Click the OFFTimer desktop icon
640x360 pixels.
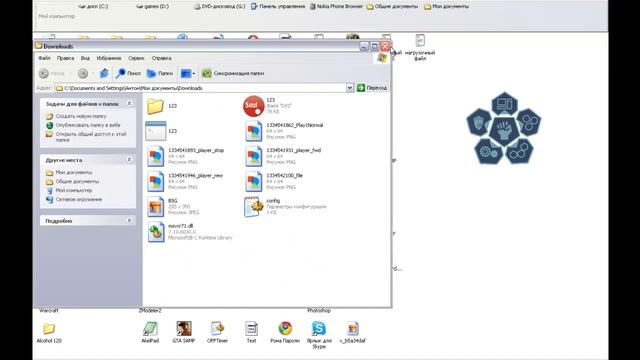218,329
